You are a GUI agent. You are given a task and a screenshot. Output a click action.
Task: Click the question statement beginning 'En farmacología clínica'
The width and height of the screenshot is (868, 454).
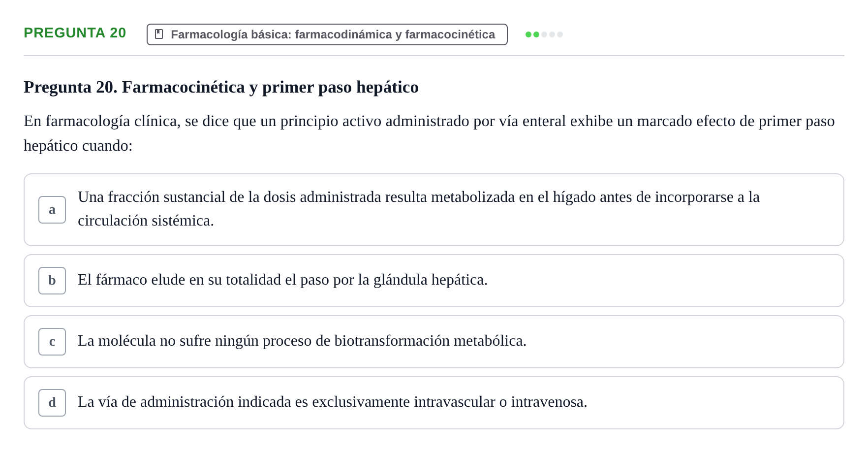tap(429, 133)
